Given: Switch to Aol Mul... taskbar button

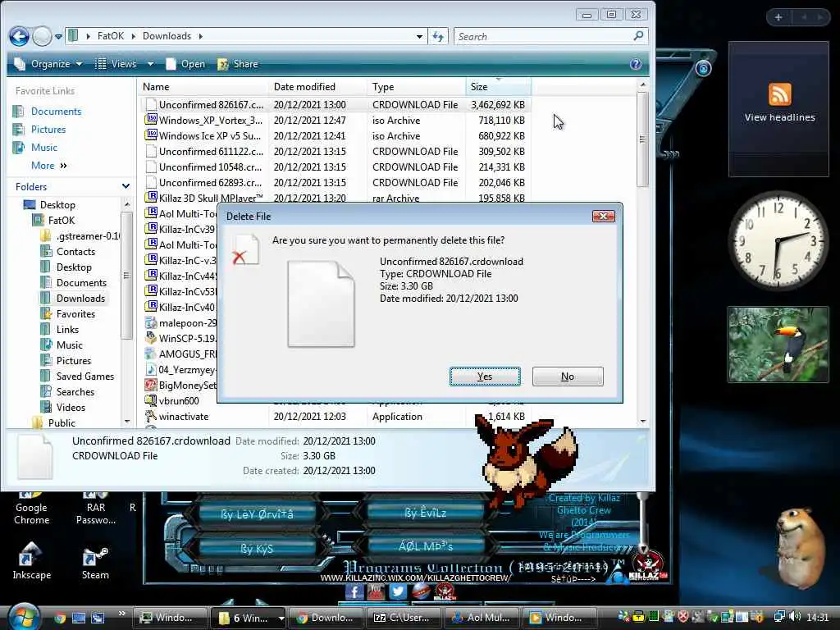Looking at the screenshot, I should [x=481, y=618].
